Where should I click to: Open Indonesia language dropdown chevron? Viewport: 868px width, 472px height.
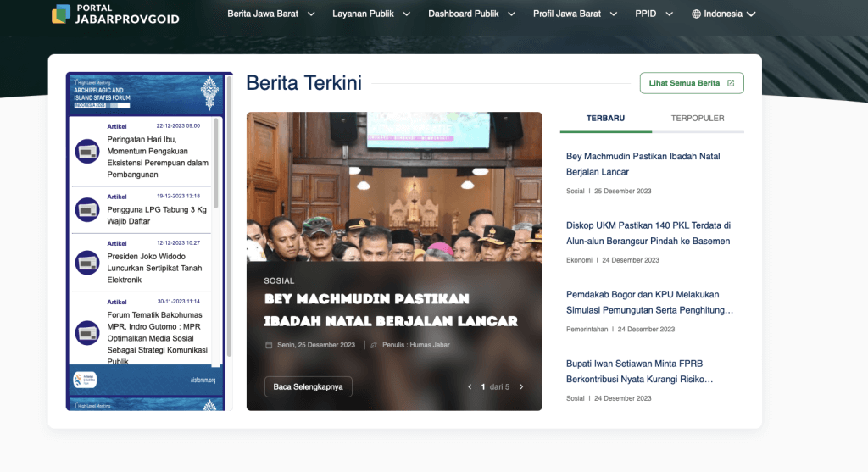click(x=751, y=14)
